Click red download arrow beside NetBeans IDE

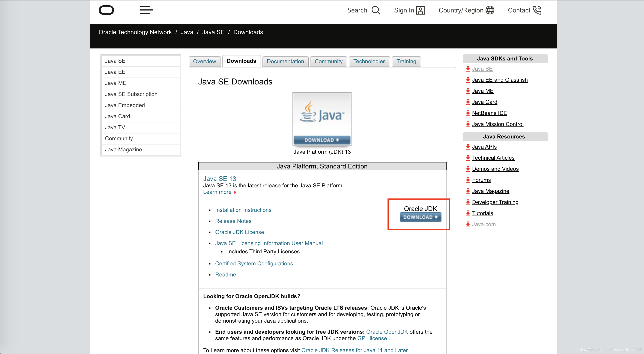point(468,113)
